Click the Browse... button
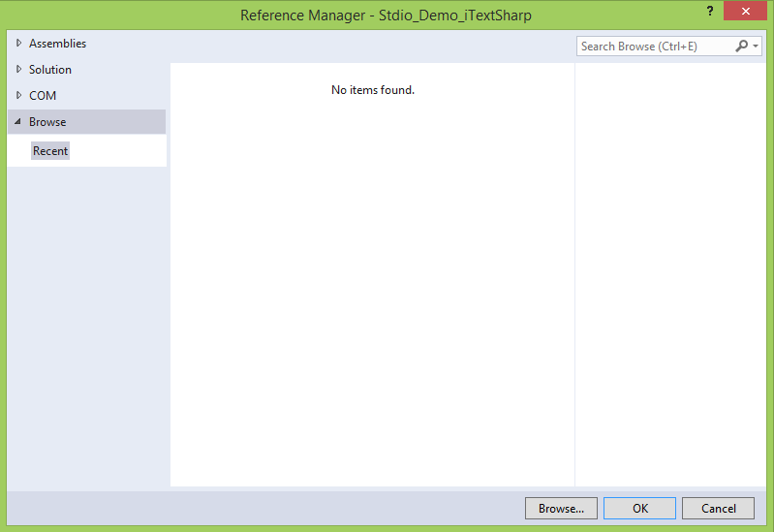Image resolution: width=774 pixels, height=532 pixels. [561, 509]
